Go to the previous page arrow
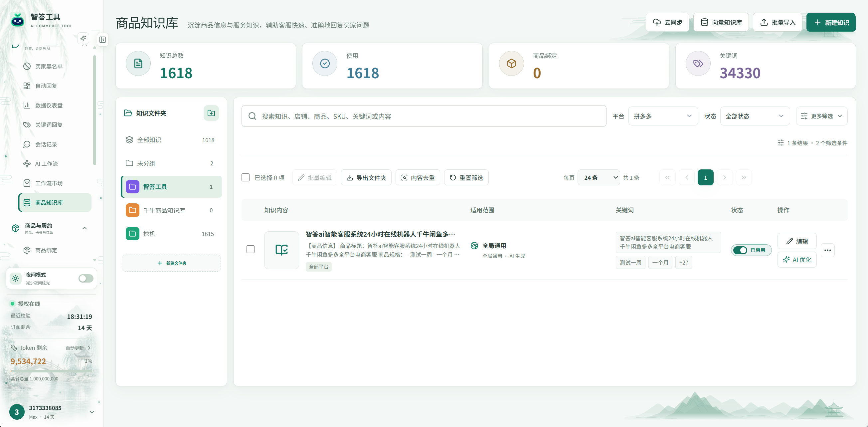868x427 pixels. click(x=686, y=178)
